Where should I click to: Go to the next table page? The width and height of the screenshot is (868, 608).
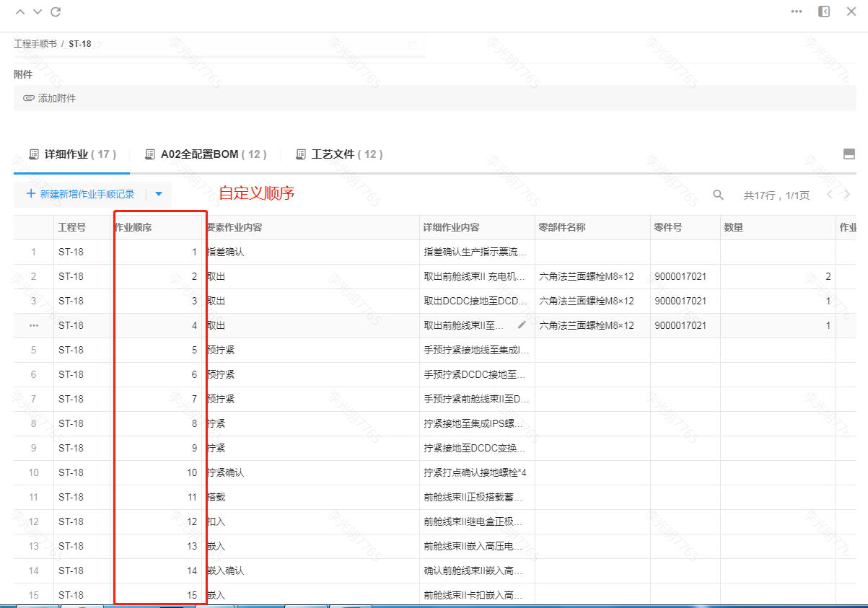tap(847, 195)
